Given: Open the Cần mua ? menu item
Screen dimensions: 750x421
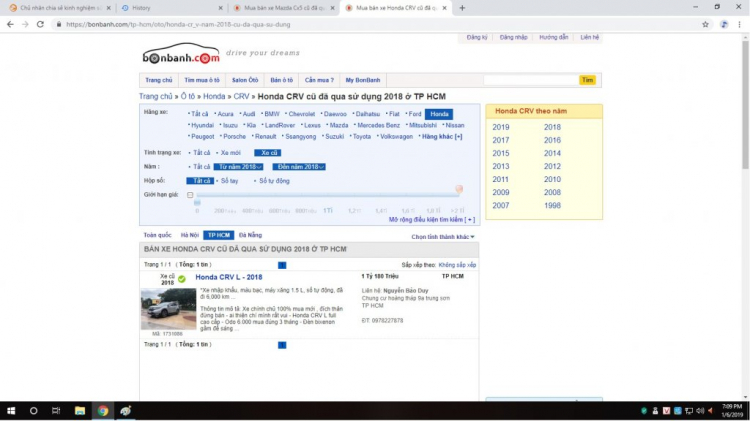Looking at the screenshot, I should pos(319,80).
